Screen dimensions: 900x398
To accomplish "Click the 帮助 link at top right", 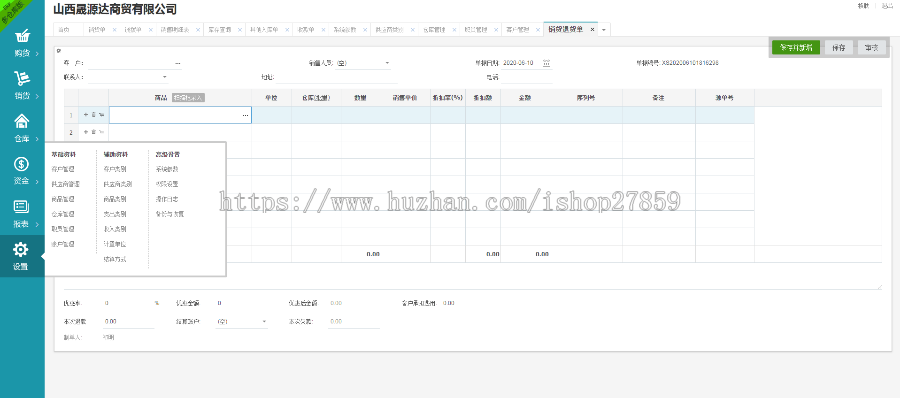I will (x=863, y=6).
